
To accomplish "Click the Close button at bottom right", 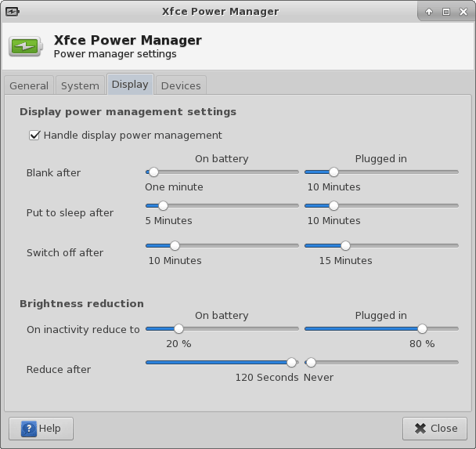I will (435, 429).
